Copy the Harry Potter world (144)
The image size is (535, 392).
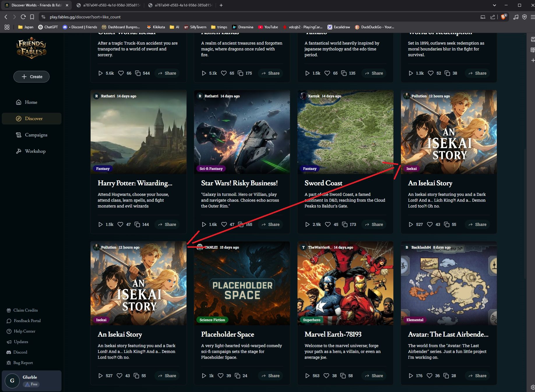(137, 224)
